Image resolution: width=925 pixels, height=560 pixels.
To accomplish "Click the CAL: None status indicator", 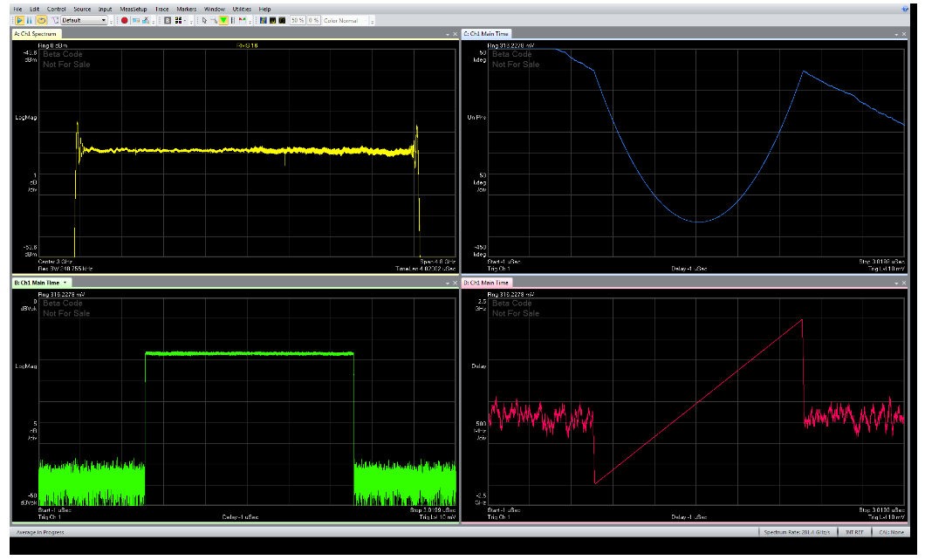I will tap(889, 532).
